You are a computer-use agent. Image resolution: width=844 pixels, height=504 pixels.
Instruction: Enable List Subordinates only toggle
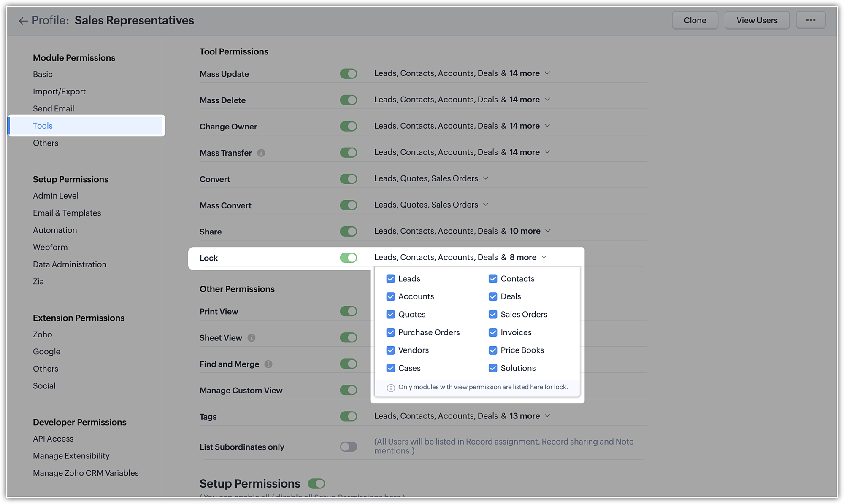(349, 447)
